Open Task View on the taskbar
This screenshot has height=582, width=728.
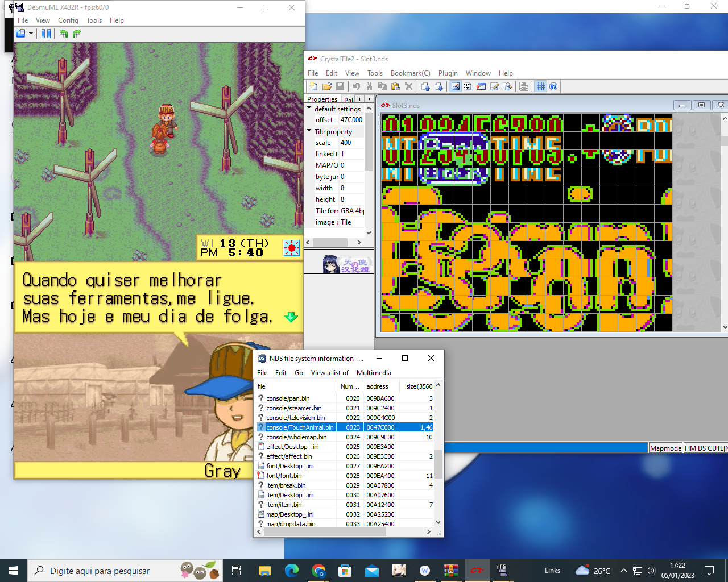pyautogui.click(x=237, y=571)
